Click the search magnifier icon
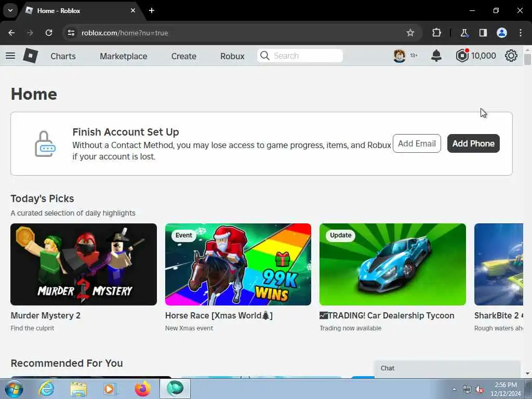The image size is (532, 399). [x=264, y=56]
